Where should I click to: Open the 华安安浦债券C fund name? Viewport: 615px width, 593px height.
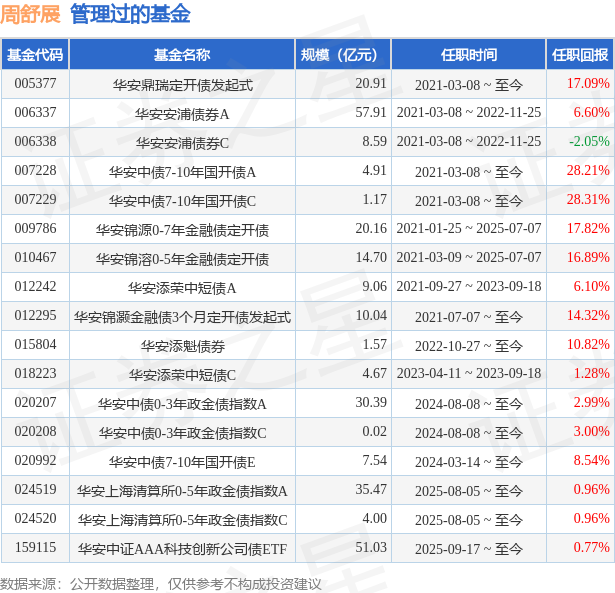182,142
